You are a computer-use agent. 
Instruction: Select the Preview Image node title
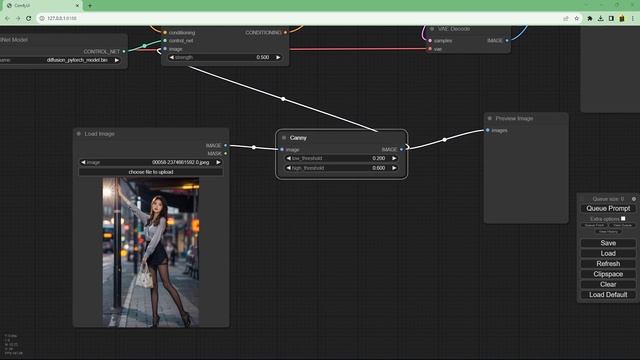(x=514, y=118)
